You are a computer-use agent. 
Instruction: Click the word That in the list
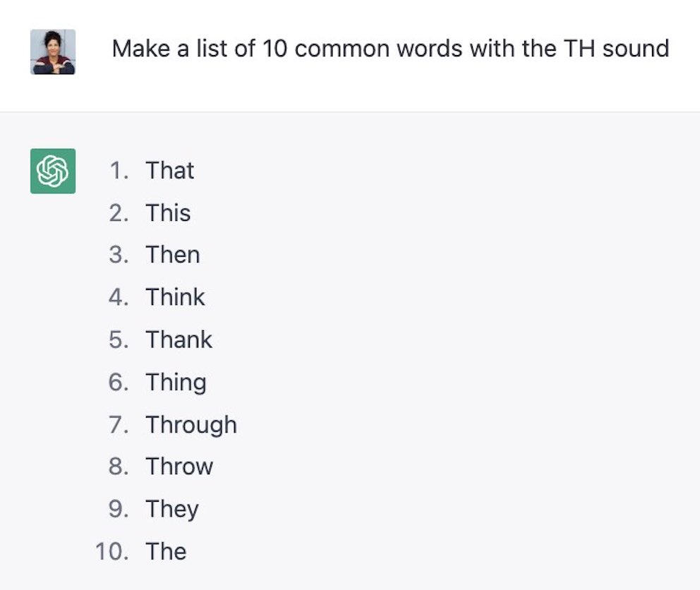click(169, 171)
